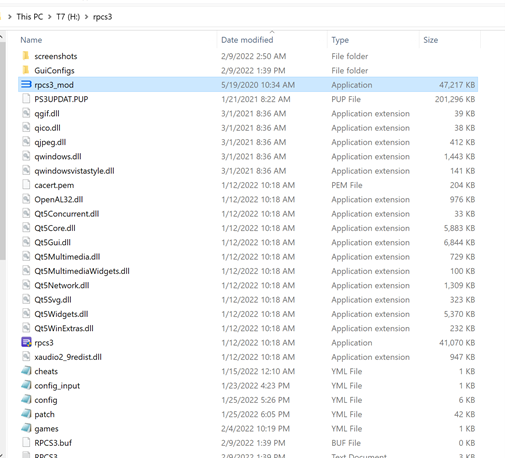Click the PS3UPDAT.PUP file icon

26,99
